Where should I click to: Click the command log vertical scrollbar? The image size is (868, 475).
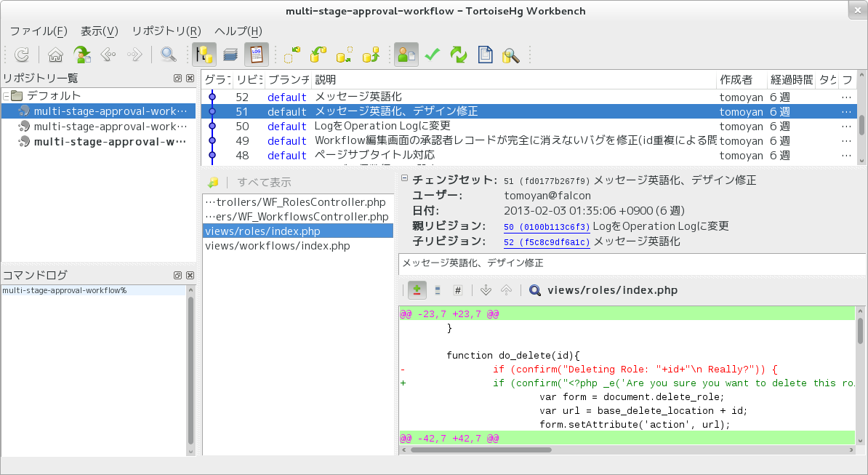pos(191,370)
